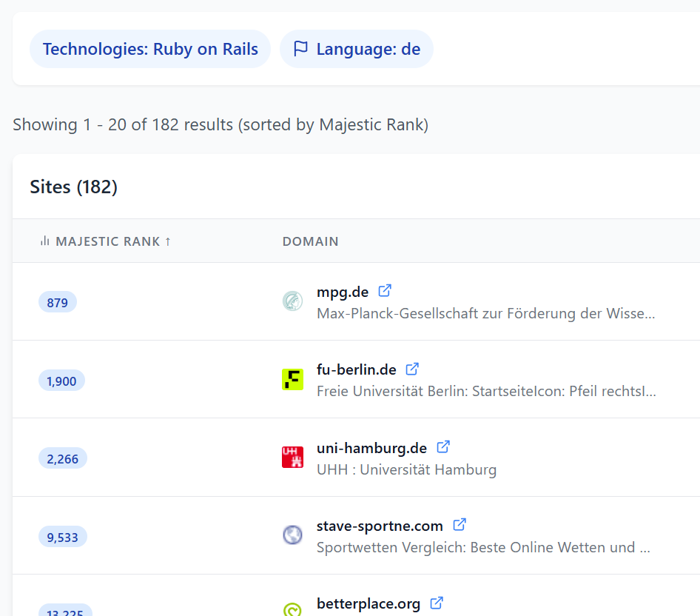Click external link icon next to betterplace.org
700x616 pixels.
point(437,603)
